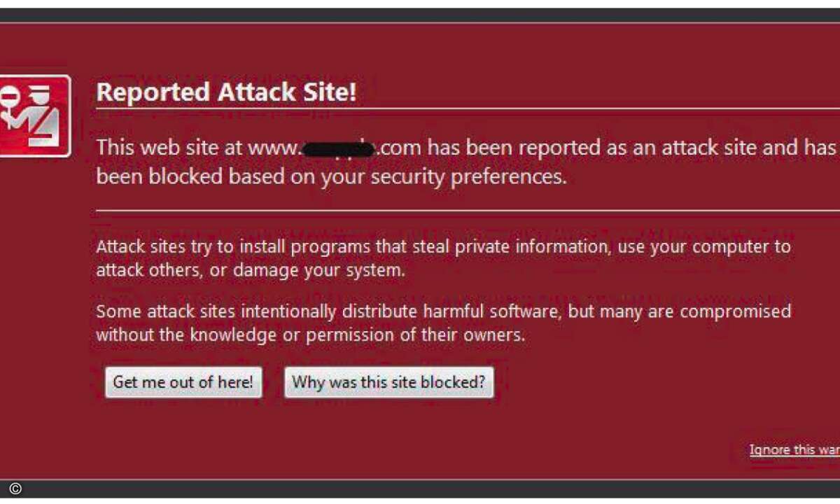Click the divider line under the heading
The image size is (840, 504).
[x=468, y=109]
